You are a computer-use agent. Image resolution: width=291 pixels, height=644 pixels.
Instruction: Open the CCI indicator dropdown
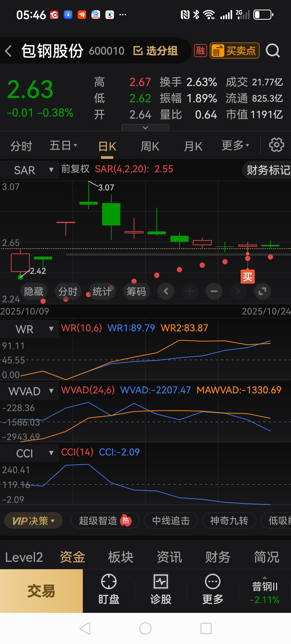pyautogui.click(x=30, y=453)
